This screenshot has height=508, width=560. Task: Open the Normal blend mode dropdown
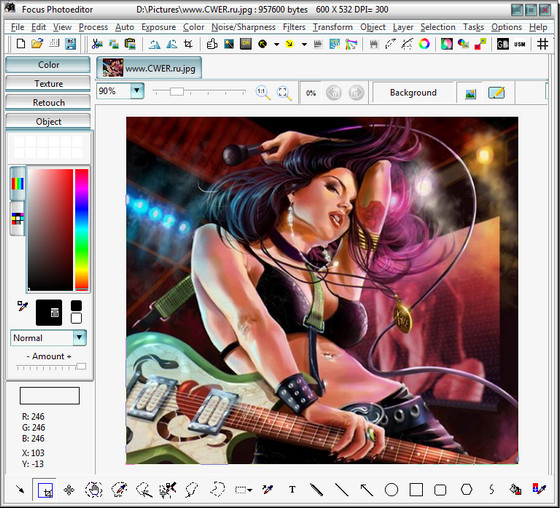pyautogui.click(x=80, y=337)
